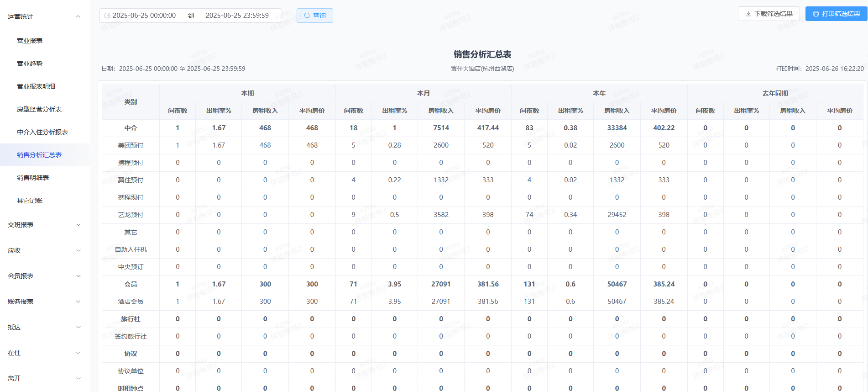Click the 33384 yearly revenue cell
The image size is (868, 392).
(x=617, y=128)
